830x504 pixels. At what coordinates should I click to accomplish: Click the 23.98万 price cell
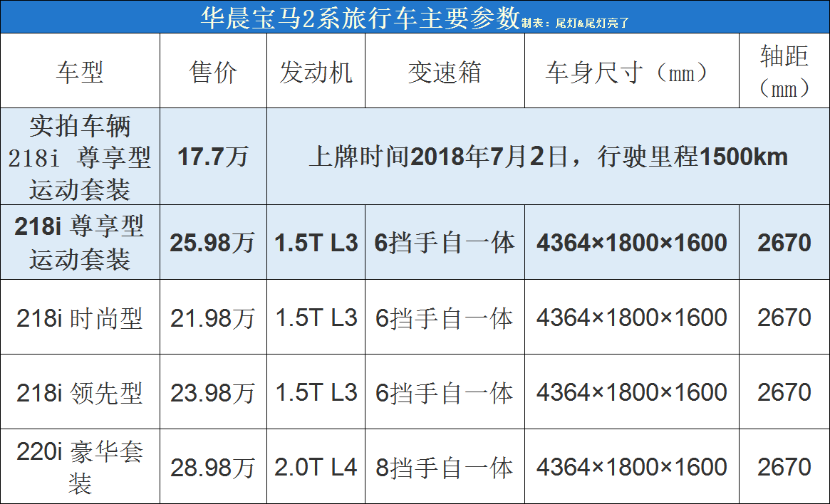(213, 393)
